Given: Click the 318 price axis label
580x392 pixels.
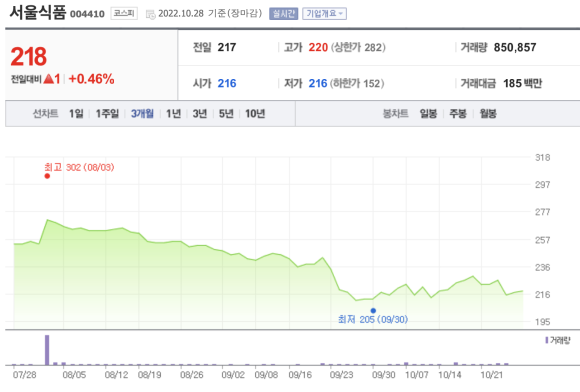Looking at the screenshot, I should tap(543, 158).
